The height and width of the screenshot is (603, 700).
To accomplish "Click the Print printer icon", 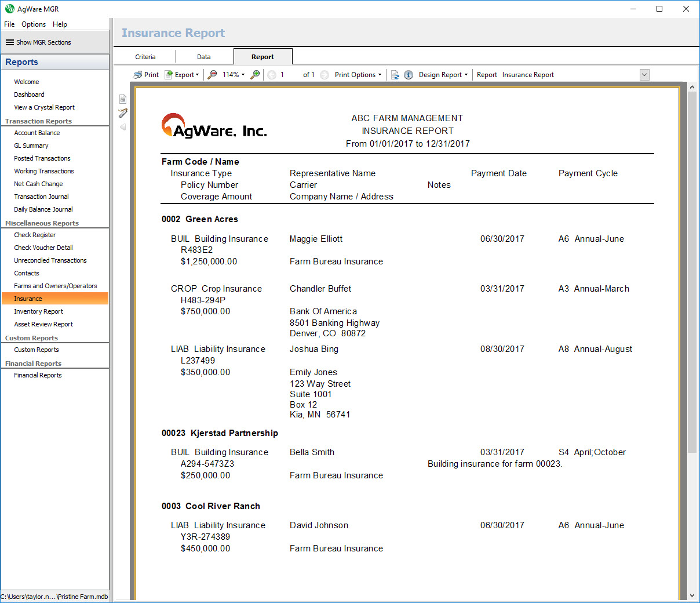I will 138,75.
